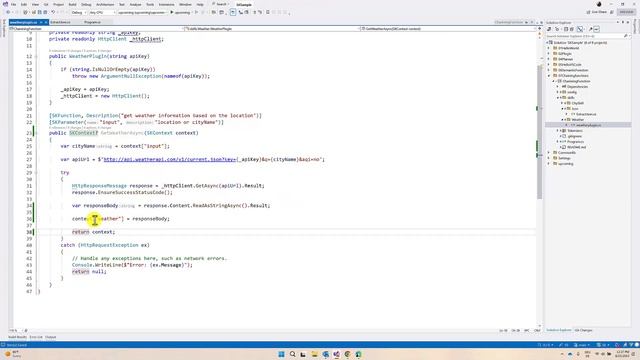
Task: Click the Visual Studio taskbar icon
Action: tap(336, 354)
